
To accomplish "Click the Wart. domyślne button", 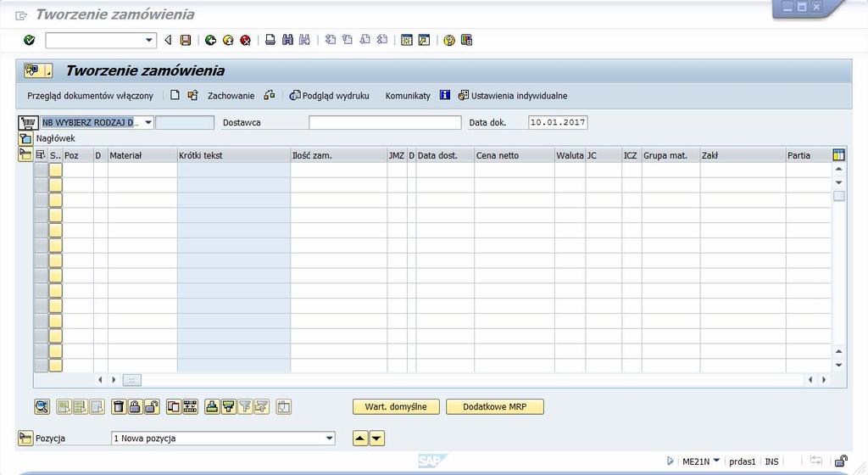I will click(x=396, y=407).
